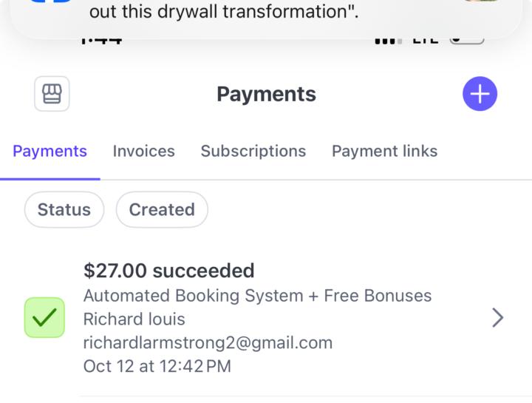Open the Payment links tab
The height and width of the screenshot is (403, 532).
tap(384, 151)
